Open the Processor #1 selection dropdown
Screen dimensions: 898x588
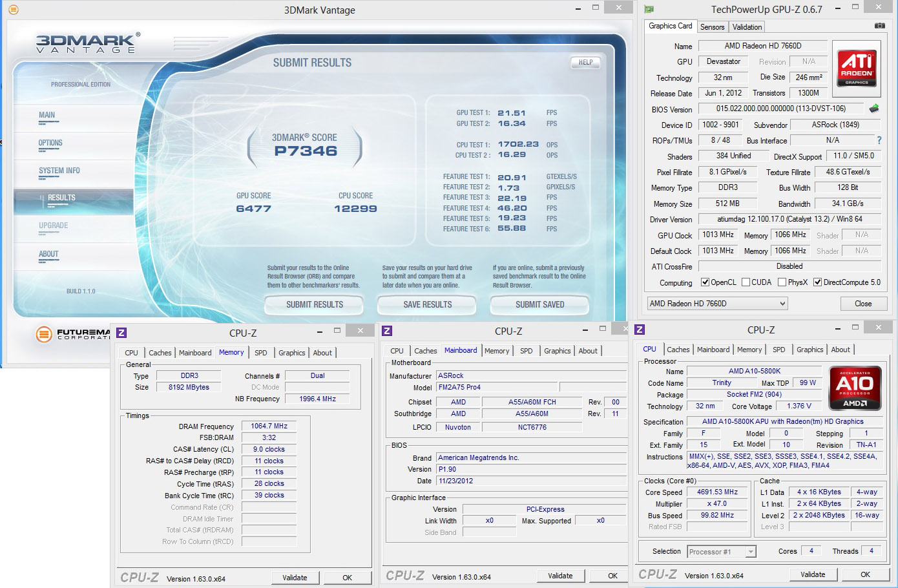point(722,552)
